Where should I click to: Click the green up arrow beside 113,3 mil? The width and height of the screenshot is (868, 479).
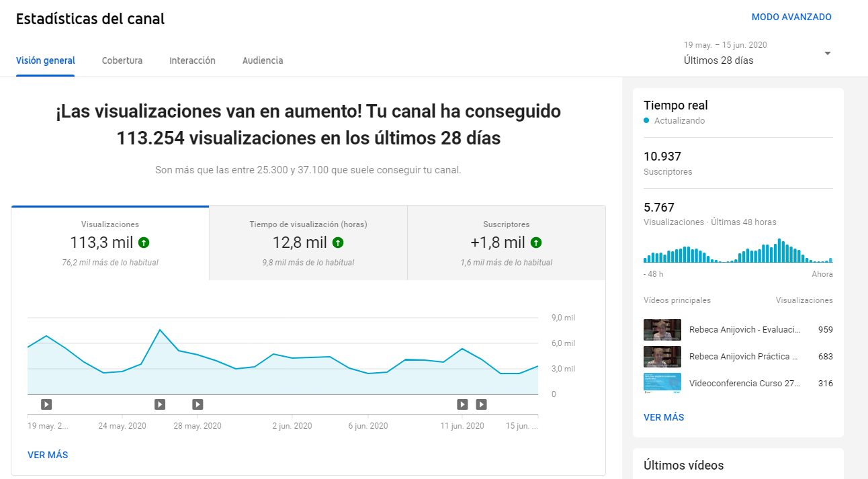144,243
